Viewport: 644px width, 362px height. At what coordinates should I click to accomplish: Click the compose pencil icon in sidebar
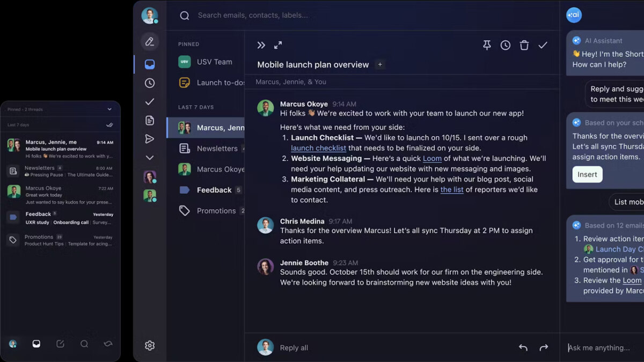click(150, 42)
